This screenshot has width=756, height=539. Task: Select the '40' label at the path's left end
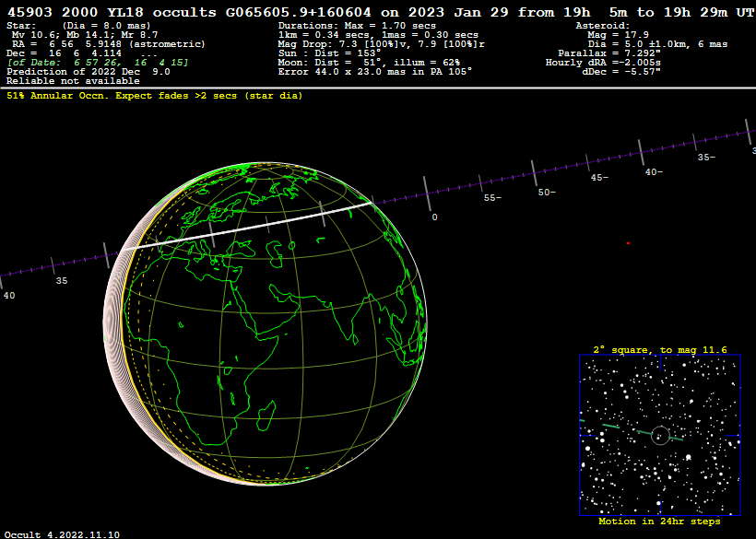click(x=9, y=296)
